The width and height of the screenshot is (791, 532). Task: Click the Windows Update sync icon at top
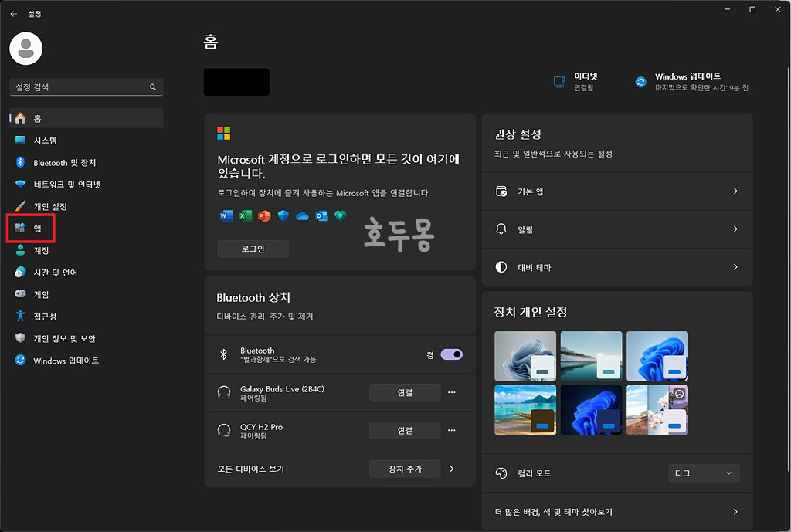(640, 82)
